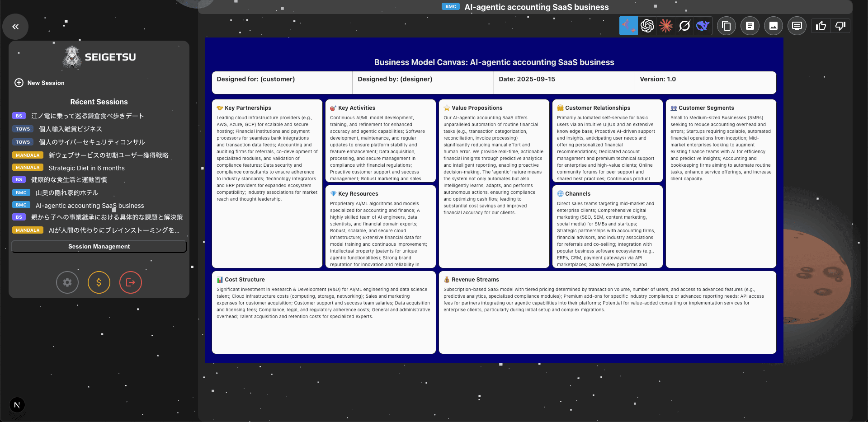
Task: Choose the DeepSeek whale model icon
Action: (703, 26)
